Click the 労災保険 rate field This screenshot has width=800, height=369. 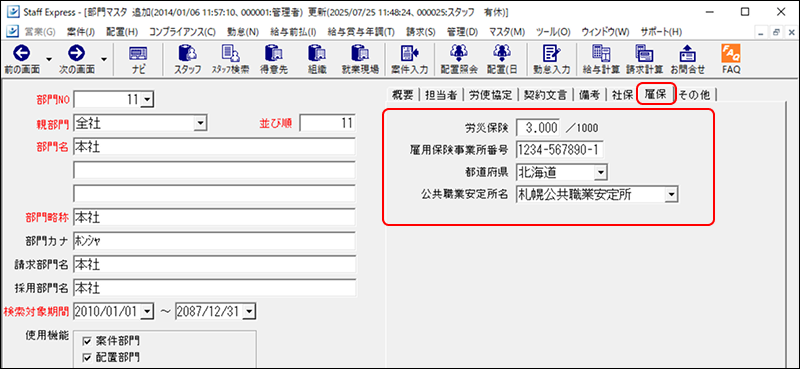(538, 127)
